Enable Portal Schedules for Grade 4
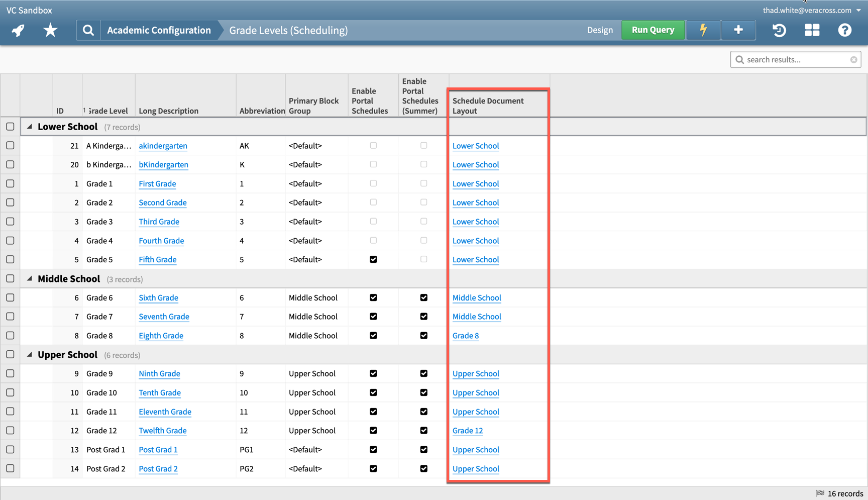 tap(373, 240)
